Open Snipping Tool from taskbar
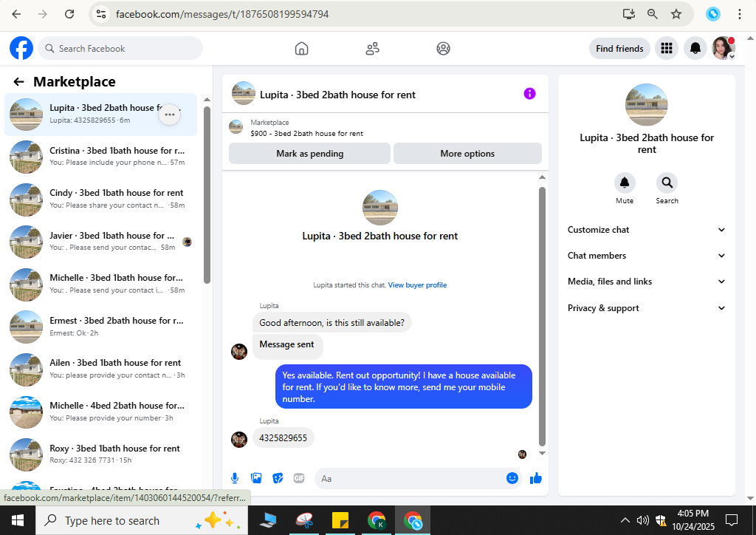Viewport: 756px width, 535px height. [x=304, y=520]
